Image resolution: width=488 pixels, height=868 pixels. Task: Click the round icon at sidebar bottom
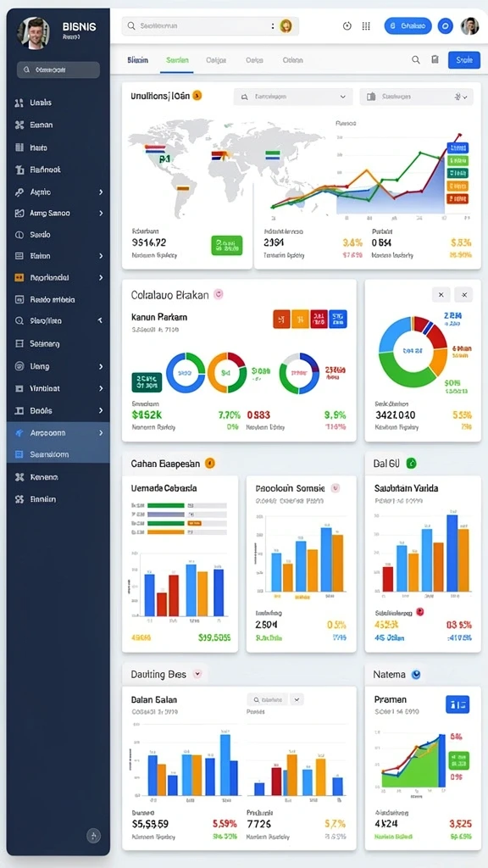click(93, 836)
